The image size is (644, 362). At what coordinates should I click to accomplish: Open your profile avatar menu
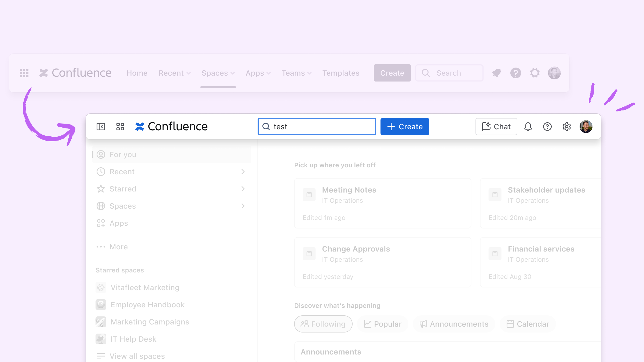585,127
